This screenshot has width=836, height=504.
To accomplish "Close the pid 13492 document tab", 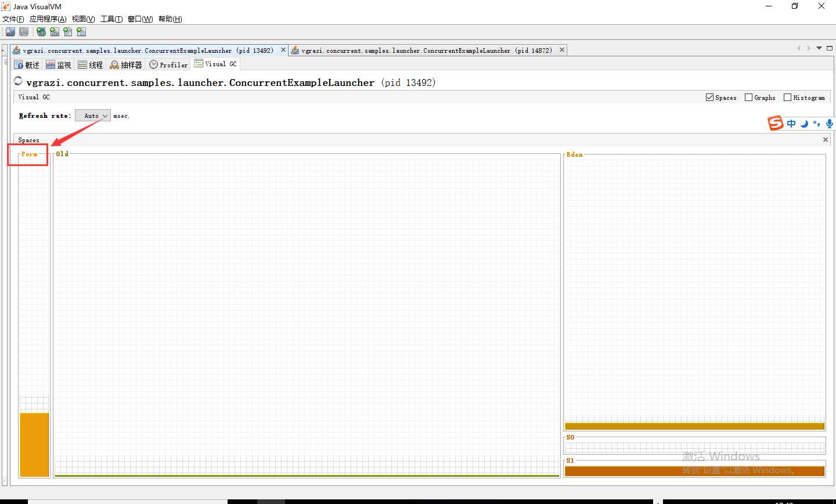I will point(283,50).
